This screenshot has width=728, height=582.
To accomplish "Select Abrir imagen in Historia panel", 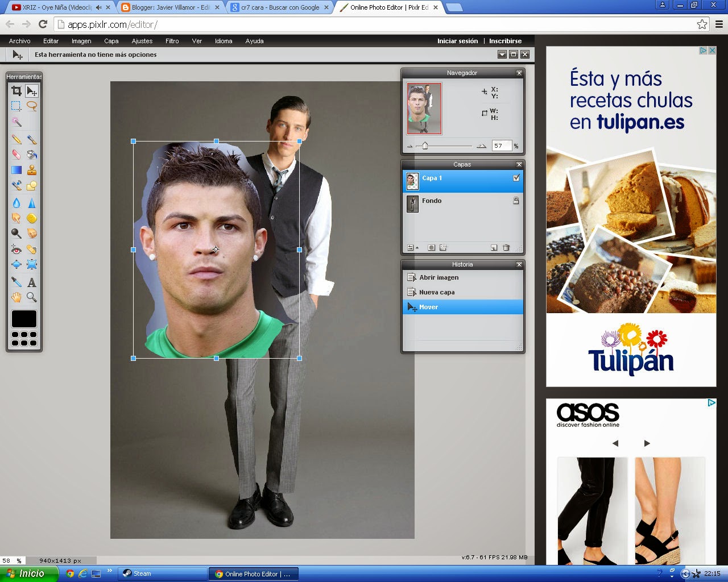I will [x=463, y=277].
